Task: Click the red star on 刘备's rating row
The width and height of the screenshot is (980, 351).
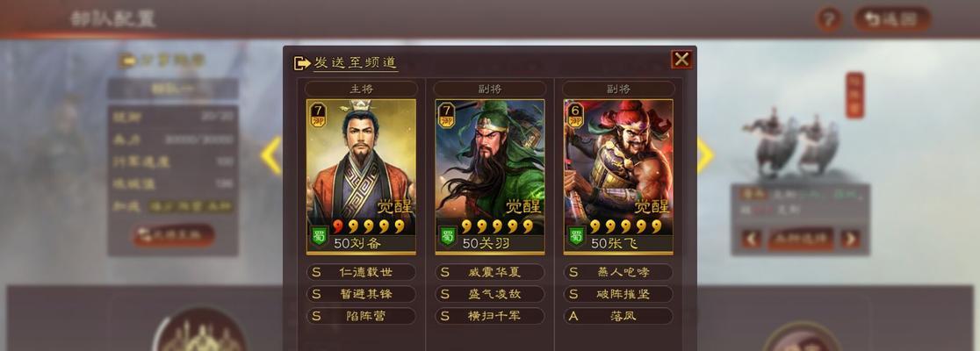Action: 338,226
